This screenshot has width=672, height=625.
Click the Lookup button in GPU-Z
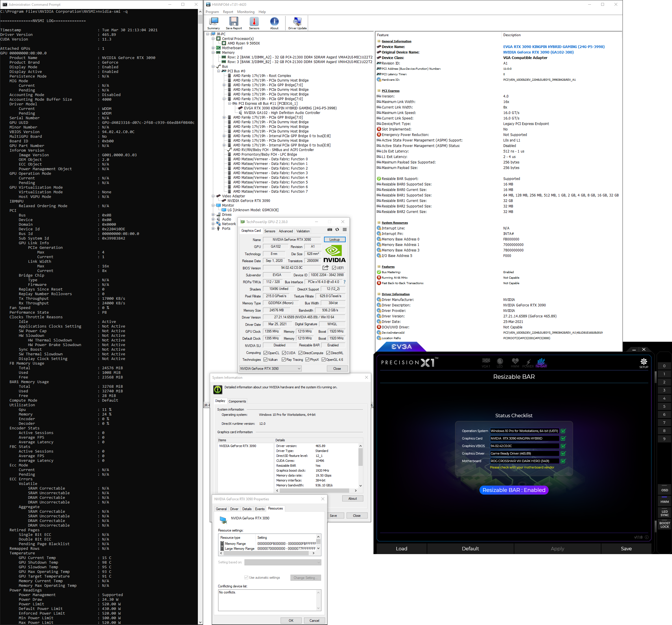[x=335, y=239]
